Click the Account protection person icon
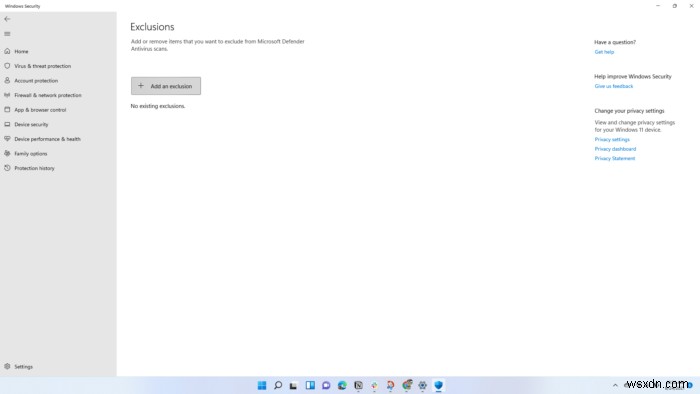The width and height of the screenshot is (700, 394). [x=7, y=81]
